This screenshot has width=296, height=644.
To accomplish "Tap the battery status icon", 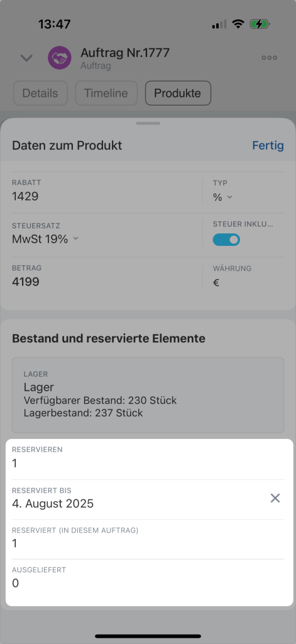I will (260, 25).
